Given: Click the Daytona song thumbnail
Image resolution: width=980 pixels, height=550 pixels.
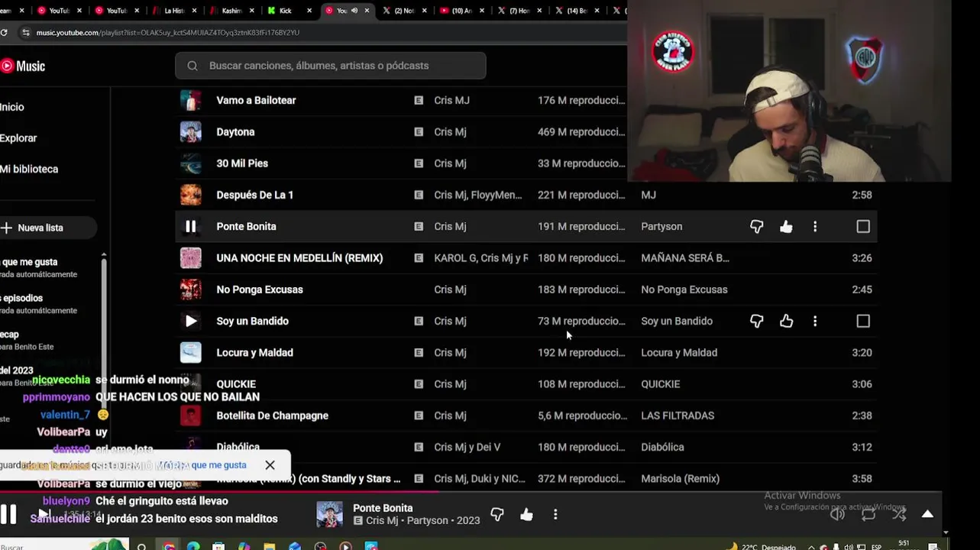Looking at the screenshot, I should coord(191,131).
